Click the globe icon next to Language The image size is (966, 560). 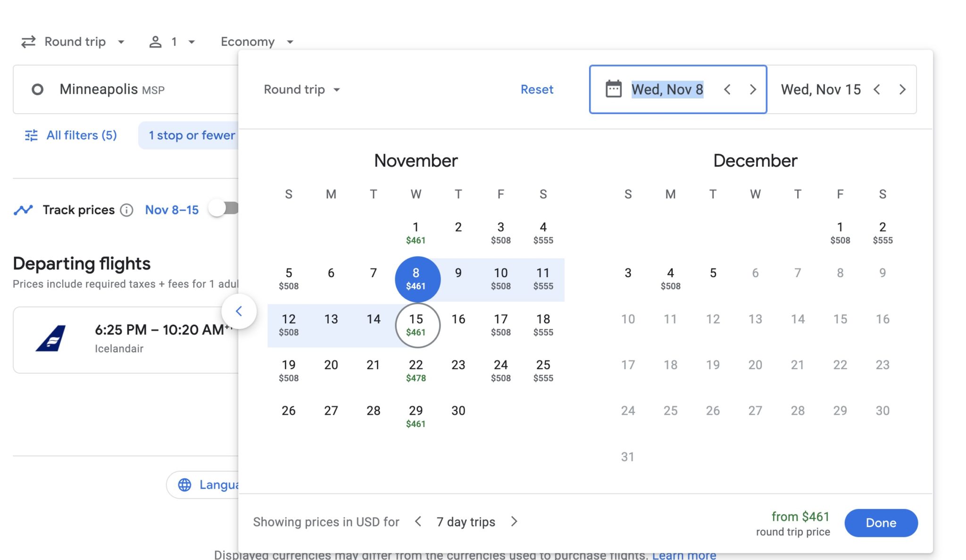coord(185,484)
